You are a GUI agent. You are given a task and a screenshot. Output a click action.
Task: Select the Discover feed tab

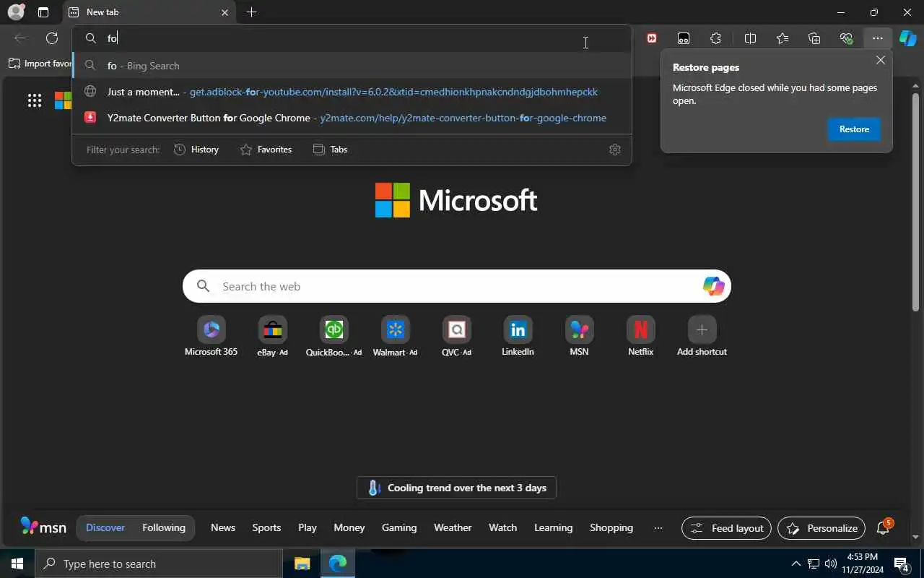coord(105,528)
